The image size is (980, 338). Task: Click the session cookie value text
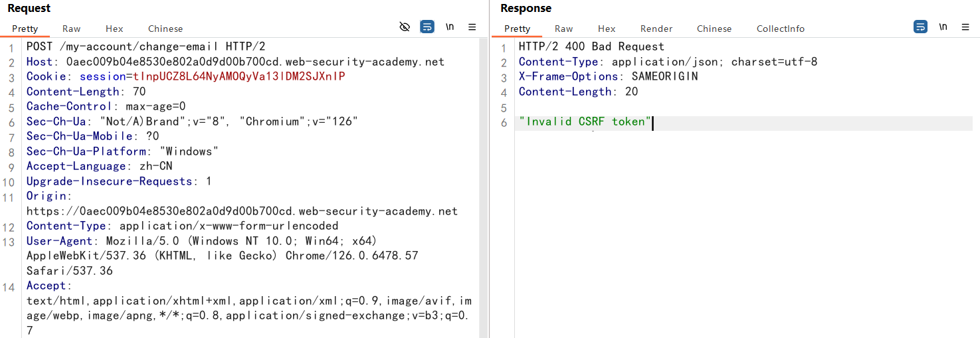pyautogui.click(x=239, y=77)
